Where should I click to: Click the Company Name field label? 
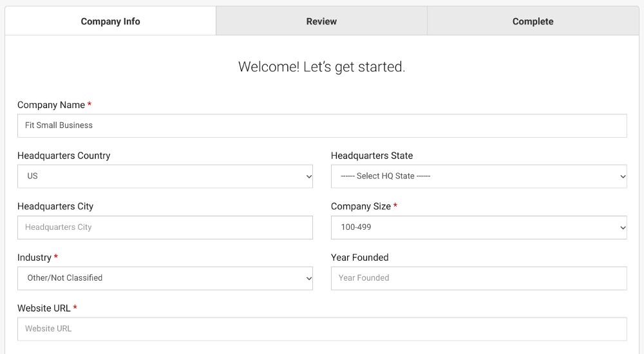click(x=51, y=105)
